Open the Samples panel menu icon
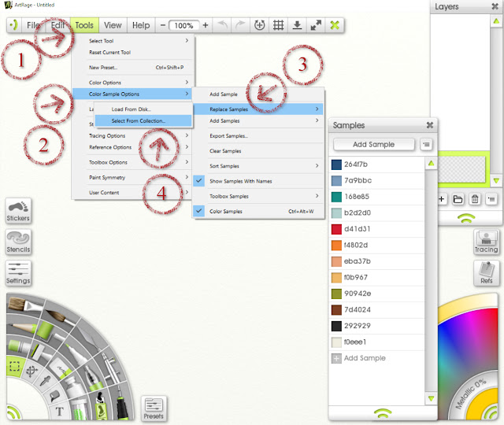 pyautogui.click(x=427, y=145)
